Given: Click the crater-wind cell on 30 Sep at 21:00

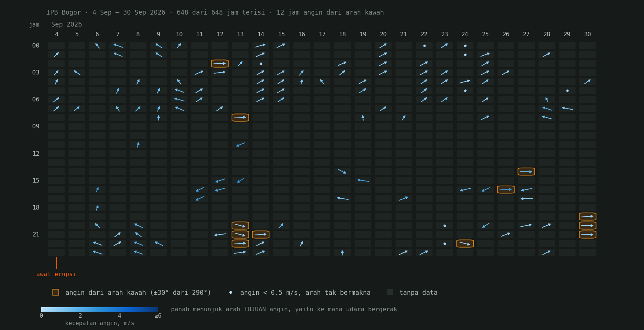Looking at the screenshot, I should tap(587, 235).
